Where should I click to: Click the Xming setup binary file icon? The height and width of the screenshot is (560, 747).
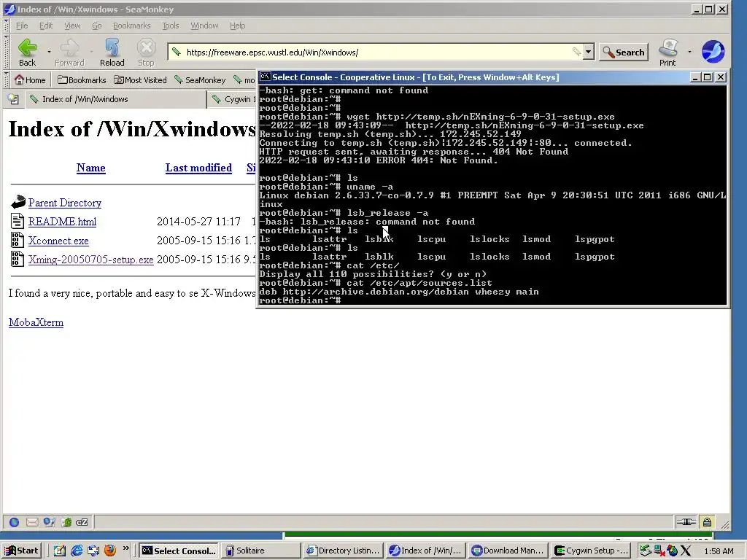coord(18,259)
